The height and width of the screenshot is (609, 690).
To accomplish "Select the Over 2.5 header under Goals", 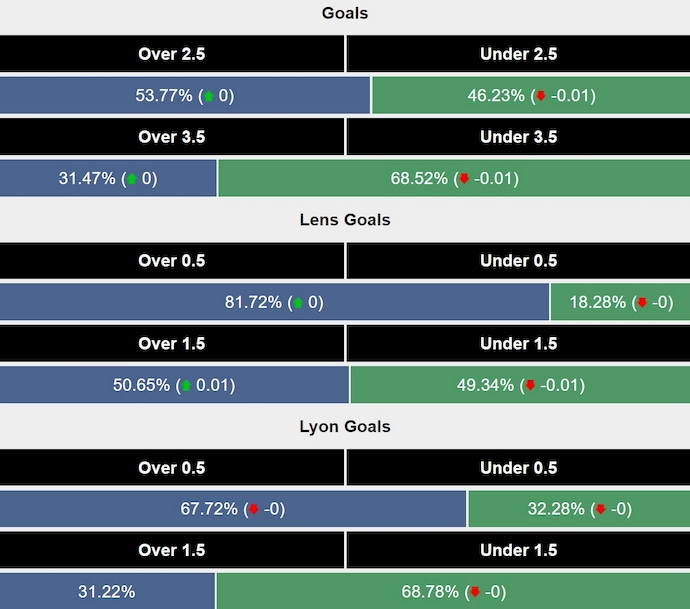I will [172, 54].
